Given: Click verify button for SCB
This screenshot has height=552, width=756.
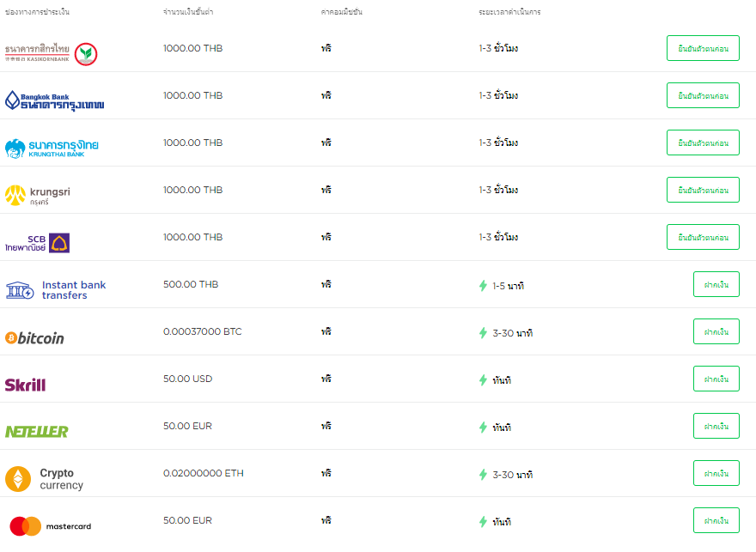Looking at the screenshot, I should click(x=703, y=237).
